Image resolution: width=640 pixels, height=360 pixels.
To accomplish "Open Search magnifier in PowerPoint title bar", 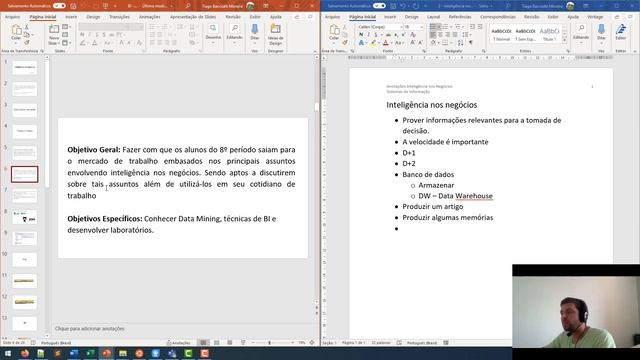I will tap(188, 6).
